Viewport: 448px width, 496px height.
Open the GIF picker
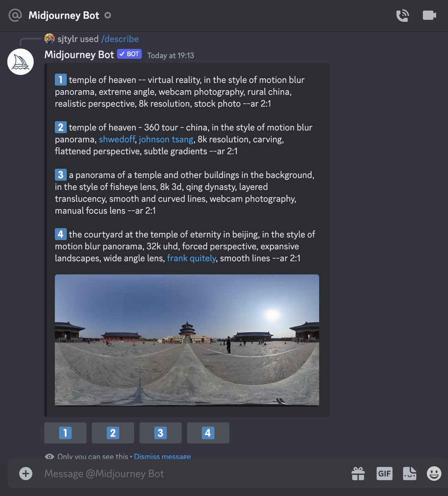tap(384, 473)
